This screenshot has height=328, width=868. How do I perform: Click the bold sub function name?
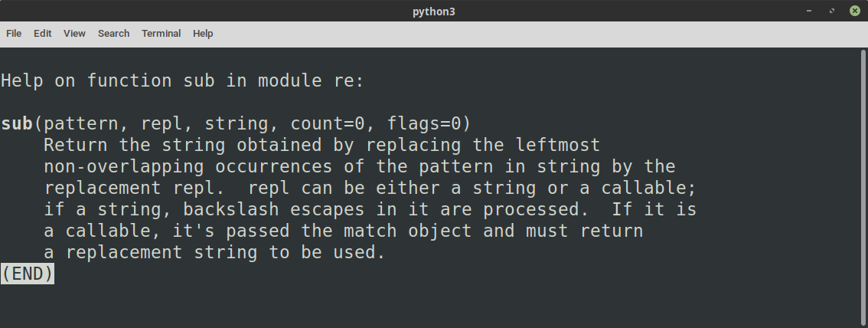(17, 123)
